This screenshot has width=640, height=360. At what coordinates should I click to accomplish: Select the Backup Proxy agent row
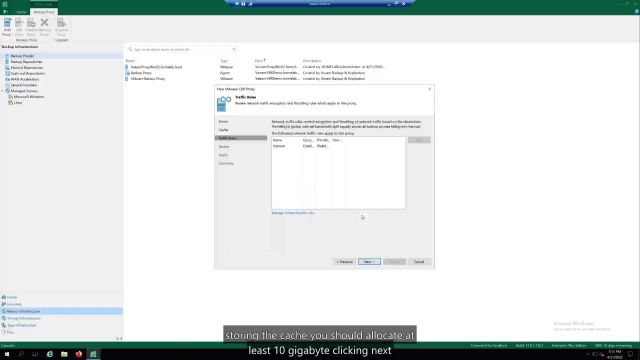tap(255, 73)
